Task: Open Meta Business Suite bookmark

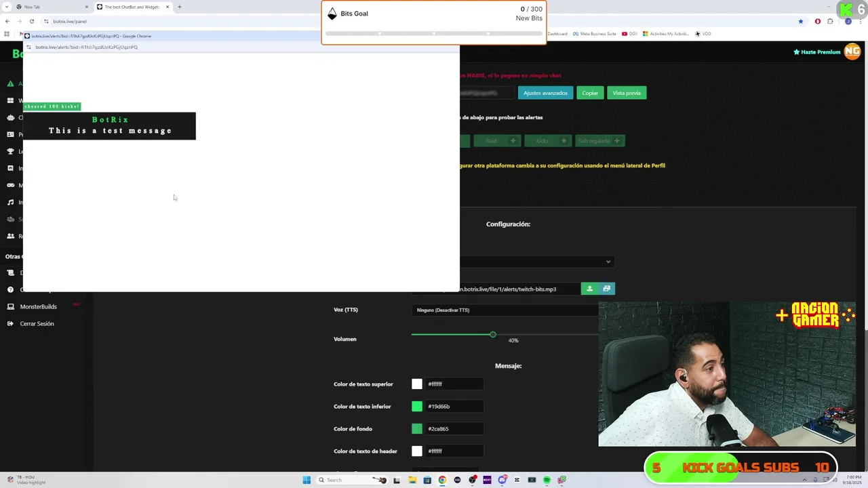Action: [594, 33]
